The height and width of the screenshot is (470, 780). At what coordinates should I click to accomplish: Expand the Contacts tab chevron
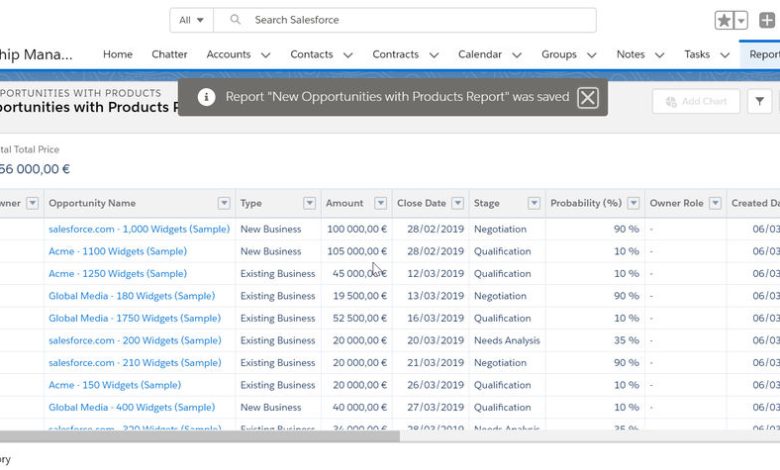(348, 55)
